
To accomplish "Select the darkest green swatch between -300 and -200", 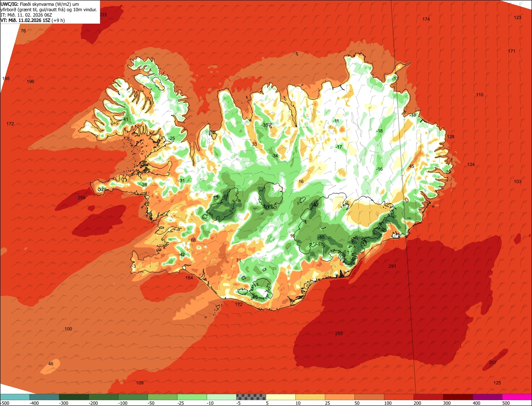I will [x=74, y=397].
